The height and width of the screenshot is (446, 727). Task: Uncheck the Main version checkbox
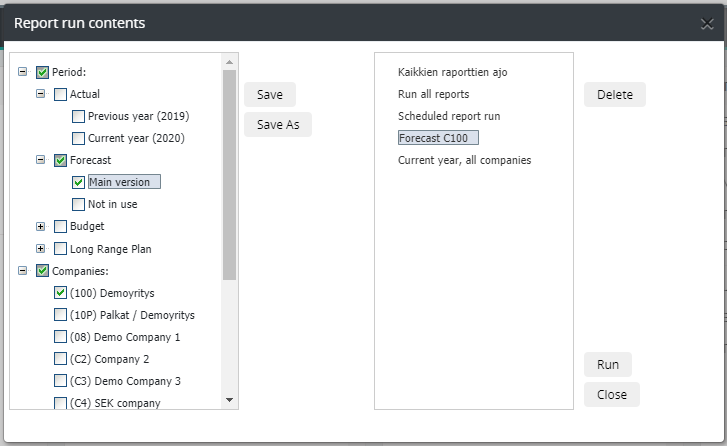pos(78,182)
